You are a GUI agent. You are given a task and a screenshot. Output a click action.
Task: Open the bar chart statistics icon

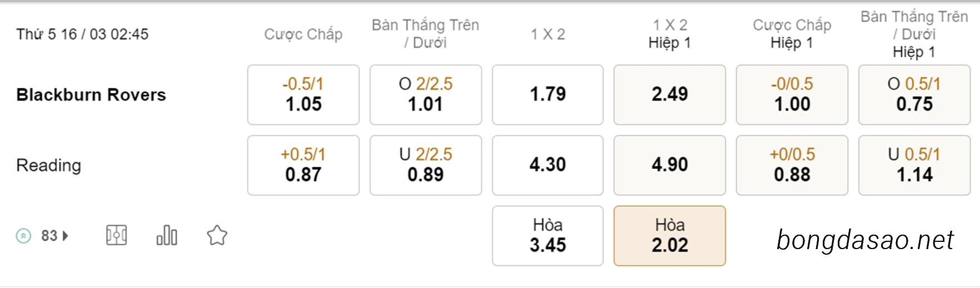click(x=167, y=236)
